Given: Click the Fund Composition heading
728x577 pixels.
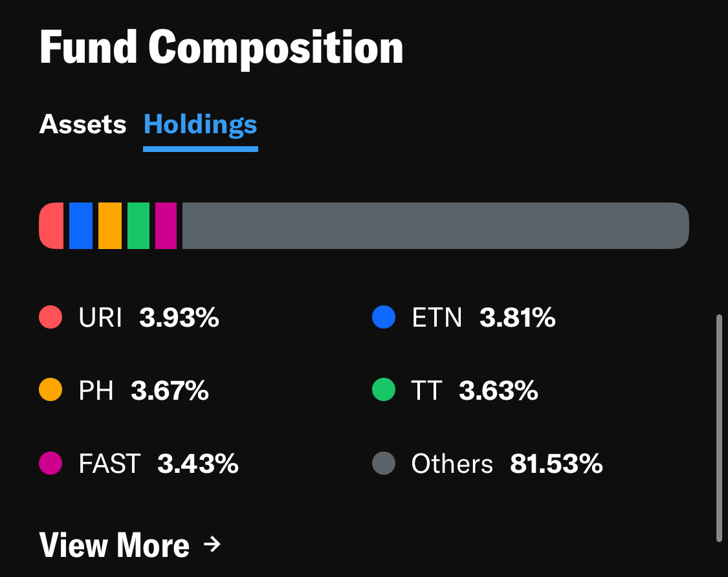Looking at the screenshot, I should click(222, 47).
